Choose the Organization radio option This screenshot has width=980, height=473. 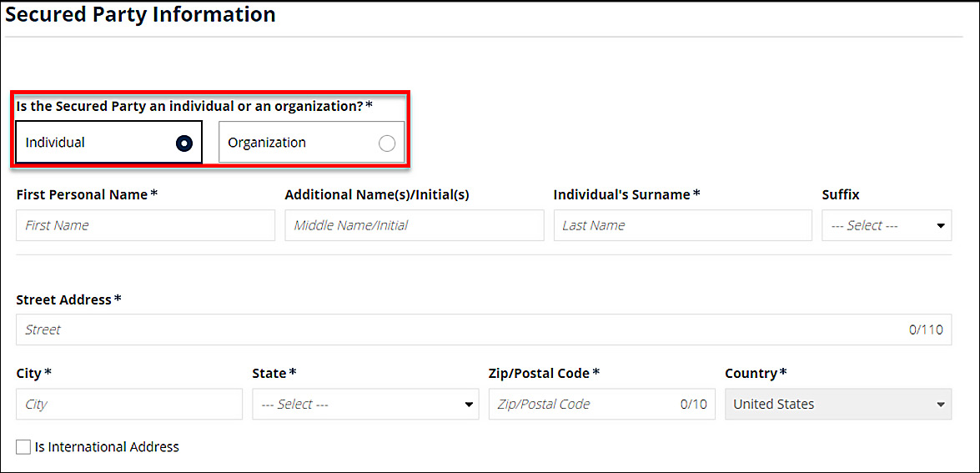pos(386,143)
